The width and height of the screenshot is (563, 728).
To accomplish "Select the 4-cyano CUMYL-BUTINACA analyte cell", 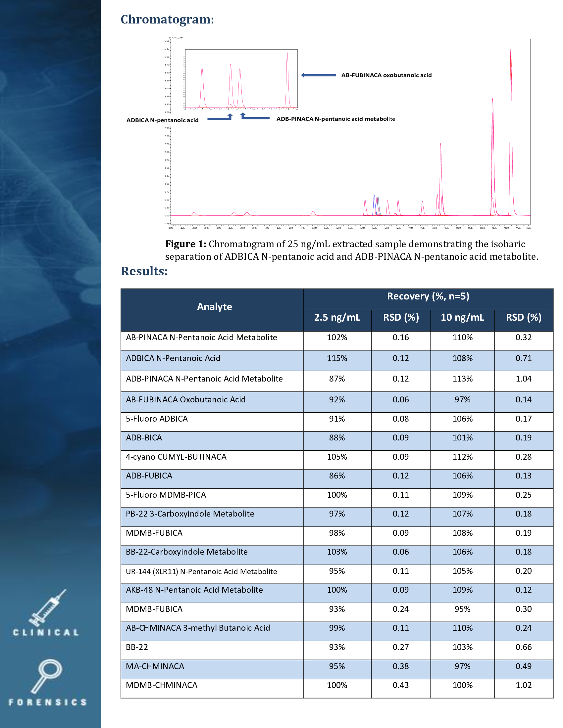I will pos(176,457).
